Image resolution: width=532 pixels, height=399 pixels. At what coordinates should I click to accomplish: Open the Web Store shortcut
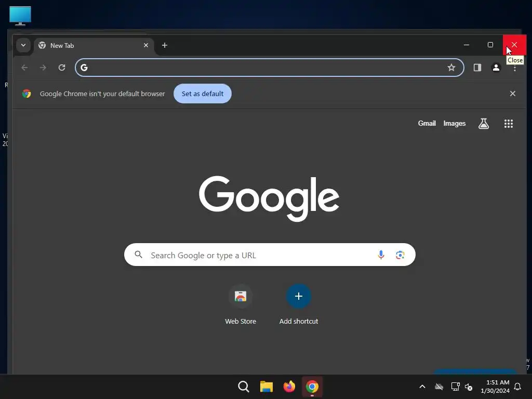tap(241, 304)
